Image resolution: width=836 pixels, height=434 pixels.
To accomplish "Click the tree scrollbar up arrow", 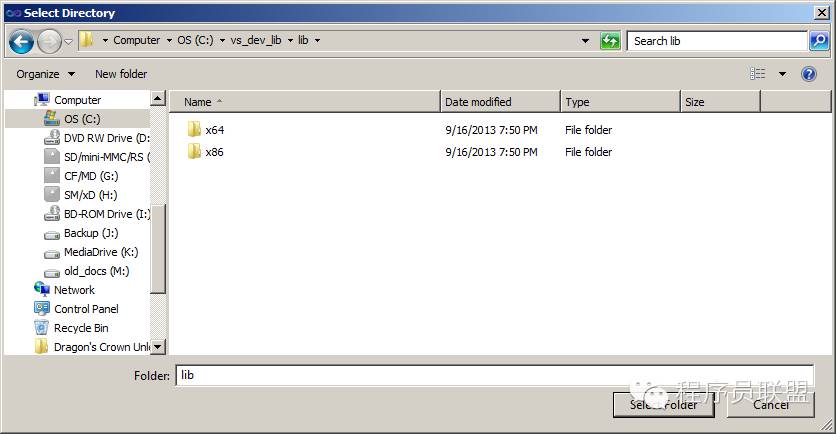I will 158,99.
